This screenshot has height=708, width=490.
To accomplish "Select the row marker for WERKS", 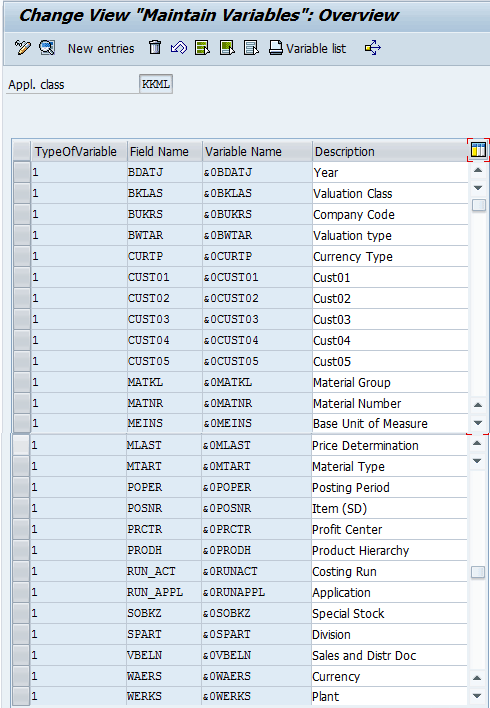I will tap(21, 695).
